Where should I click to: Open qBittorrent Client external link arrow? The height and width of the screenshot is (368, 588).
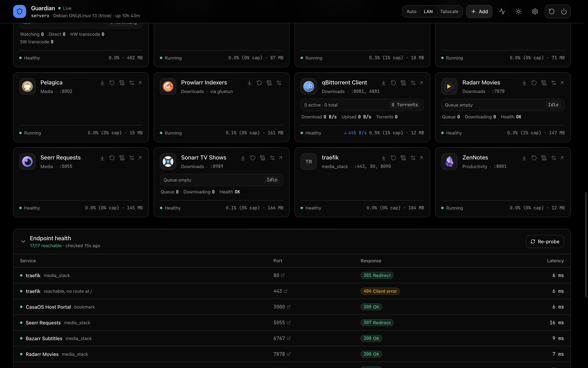pyautogui.click(x=421, y=83)
